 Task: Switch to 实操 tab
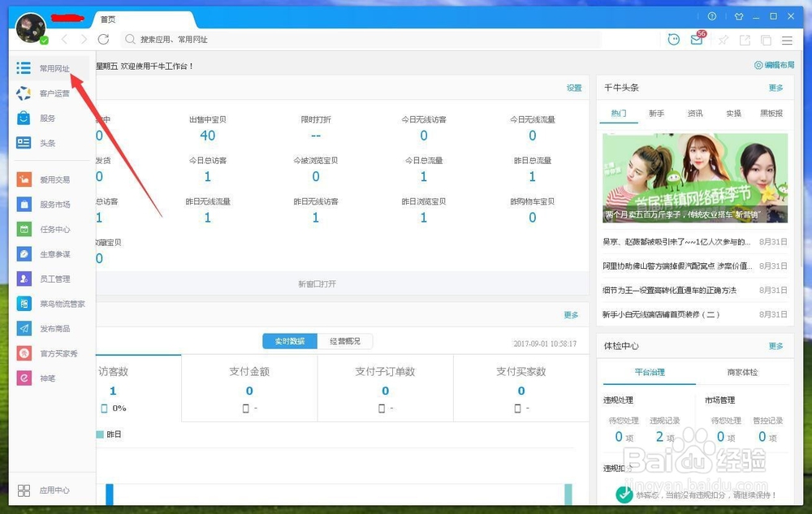[x=733, y=113]
